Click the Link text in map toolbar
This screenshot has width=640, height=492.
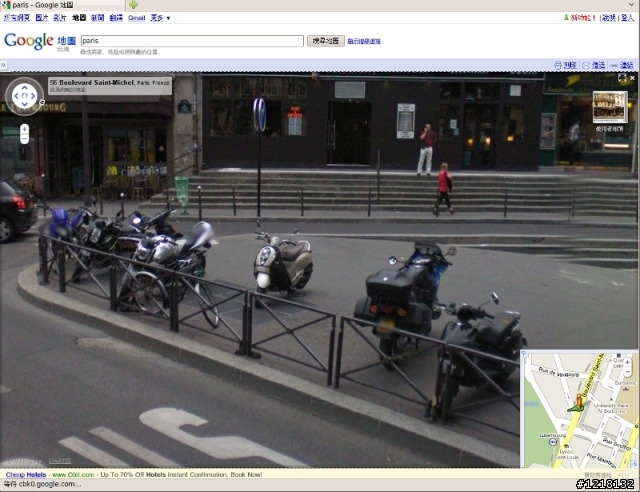tap(627, 65)
